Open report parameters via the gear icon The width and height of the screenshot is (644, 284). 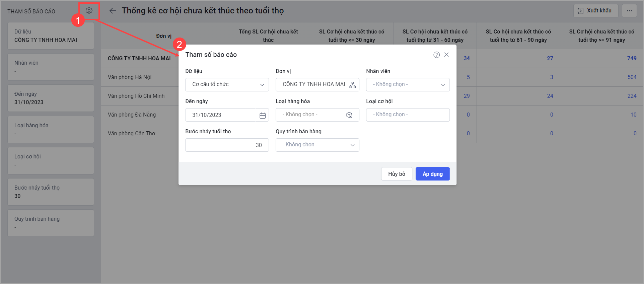pos(88,10)
